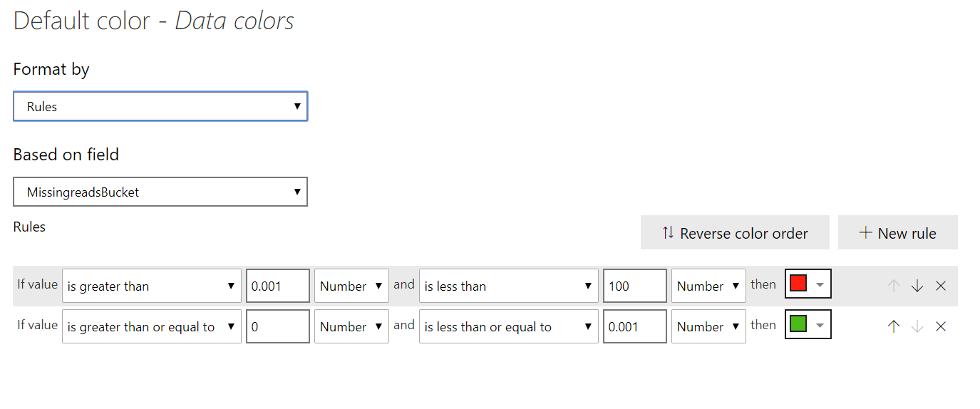Viewport: 980px width, 409px height.
Task: Click the first rule's 0.001 minimum field
Action: tap(278, 286)
